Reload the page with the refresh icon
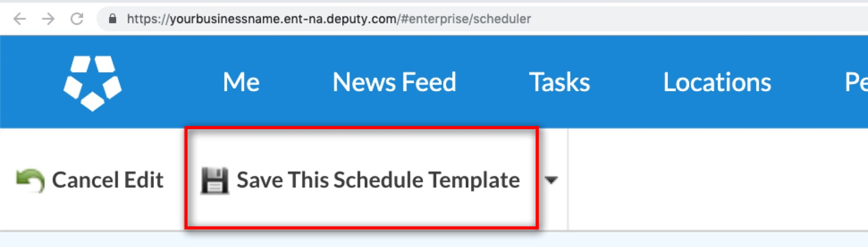The width and height of the screenshot is (868, 247). click(x=77, y=19)
